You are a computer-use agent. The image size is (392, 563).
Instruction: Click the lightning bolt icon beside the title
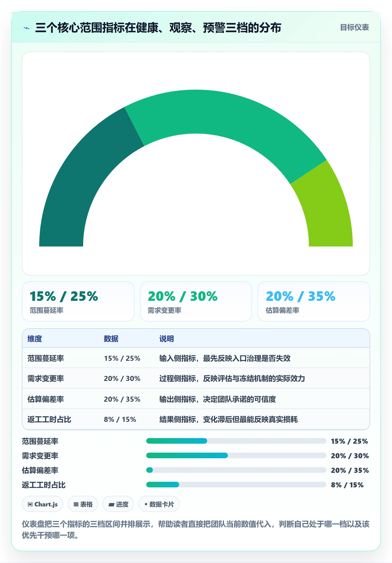tap(27, 28)
